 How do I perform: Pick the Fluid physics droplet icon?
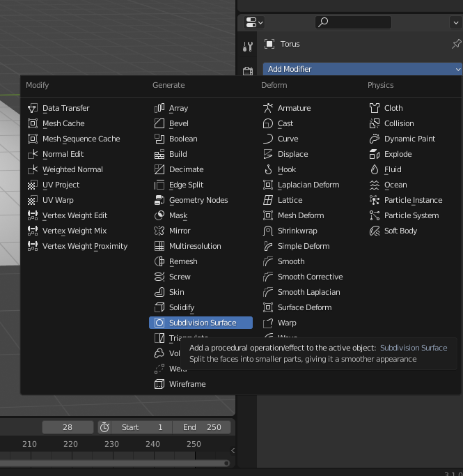[375, 169]
